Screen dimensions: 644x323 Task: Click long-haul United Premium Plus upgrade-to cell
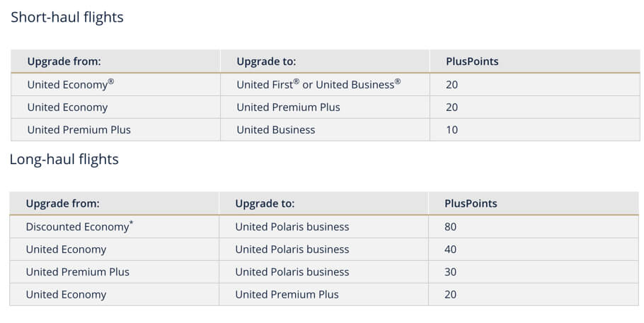[x=287, y=294]
